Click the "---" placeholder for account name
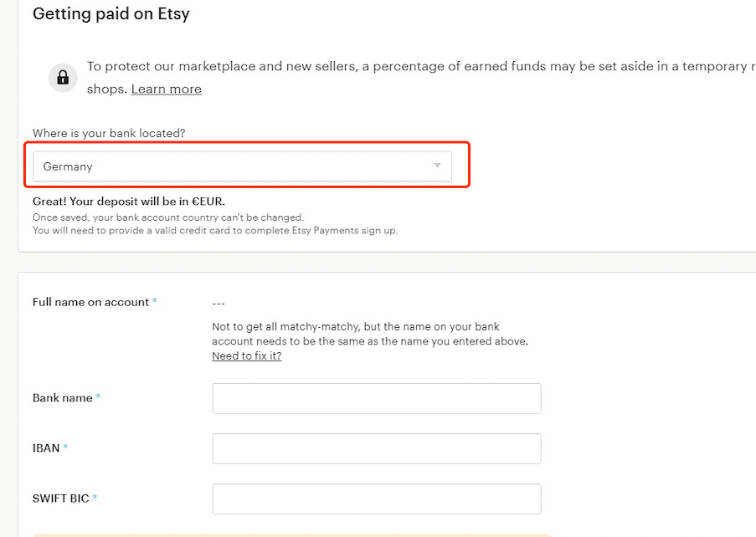Viewport: 756px width, 537px height. point(219,303)
